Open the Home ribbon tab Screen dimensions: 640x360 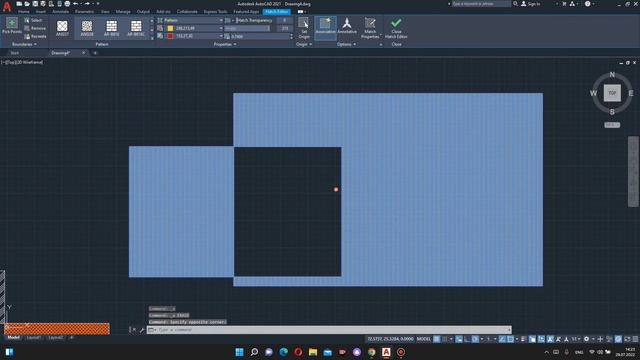[x=24, y=12]
